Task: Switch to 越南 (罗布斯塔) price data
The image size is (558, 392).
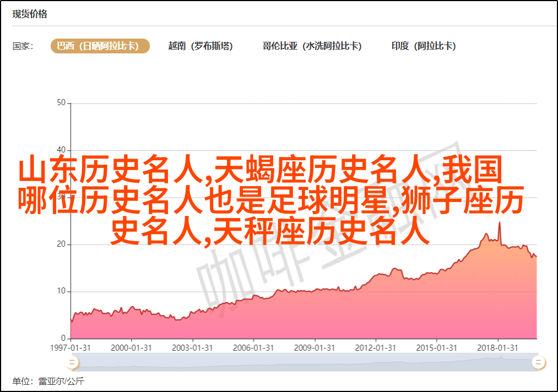Action: (x=201, y=46)
